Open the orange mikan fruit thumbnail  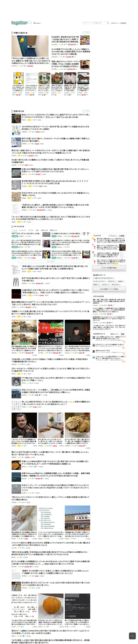(51, 606)
